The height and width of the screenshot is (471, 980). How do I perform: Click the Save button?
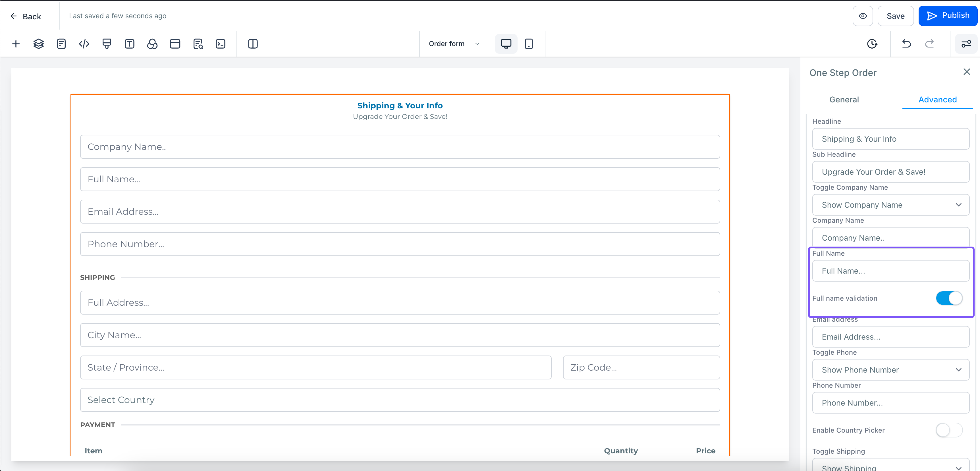pos(895,16)
